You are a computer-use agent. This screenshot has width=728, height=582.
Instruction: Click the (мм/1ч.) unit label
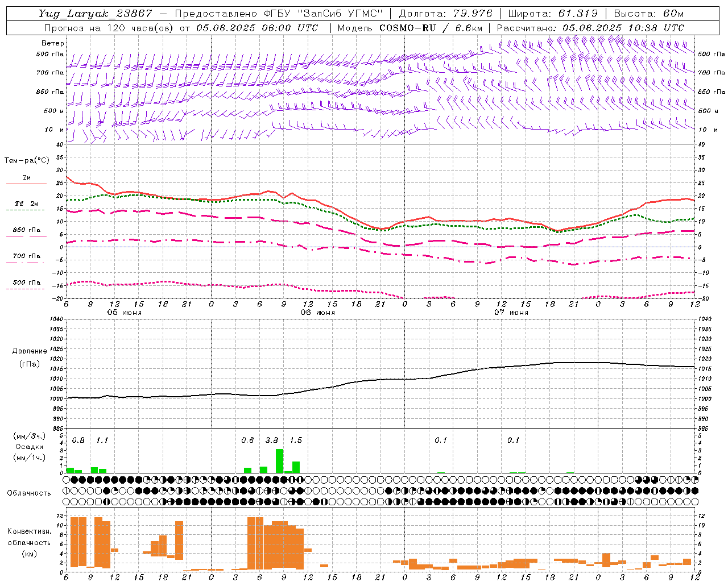pos(29,458)
